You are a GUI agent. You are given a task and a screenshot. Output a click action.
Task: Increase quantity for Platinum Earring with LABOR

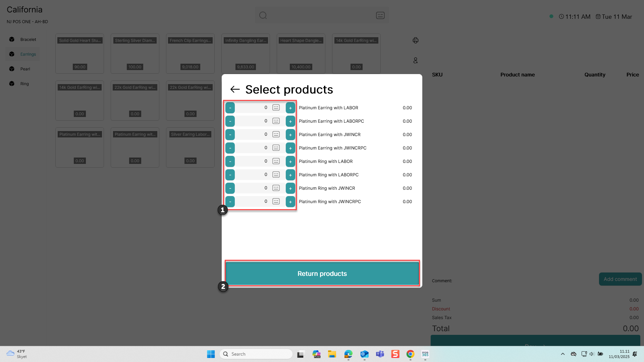(x=290, y=108)
